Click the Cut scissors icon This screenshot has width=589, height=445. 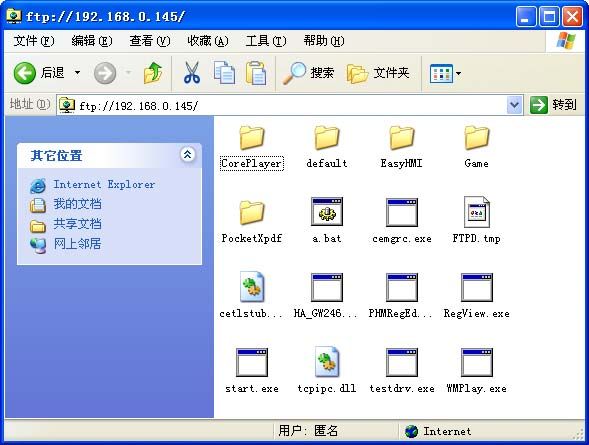[192, 73]
